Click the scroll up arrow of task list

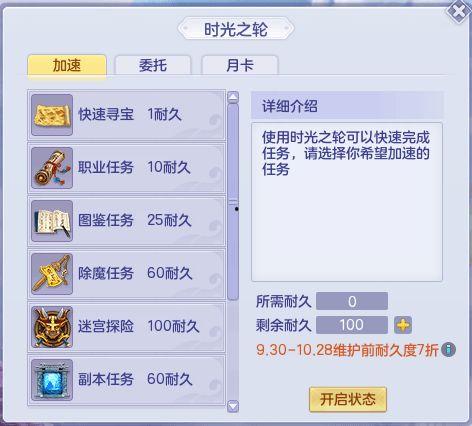233,97
